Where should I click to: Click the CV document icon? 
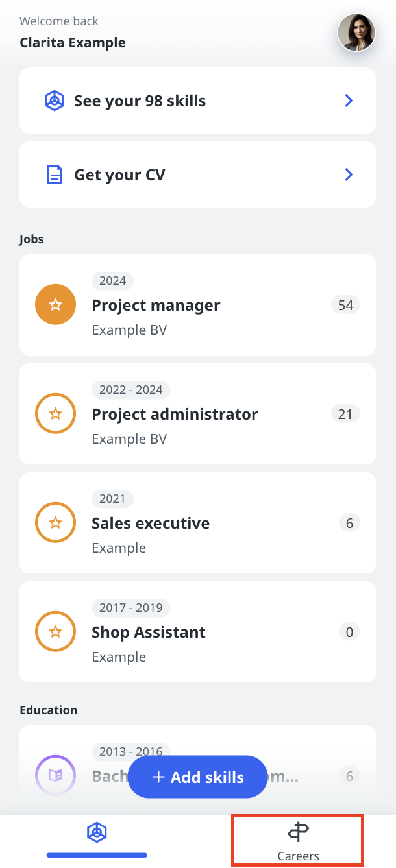55,175
